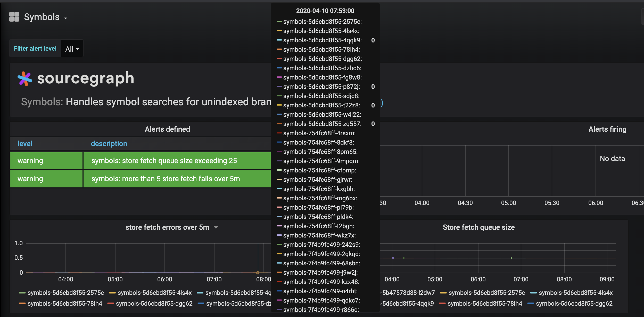Sort table by level column header
The height and width of the screenshot is (317, 644).
(25, 144)
